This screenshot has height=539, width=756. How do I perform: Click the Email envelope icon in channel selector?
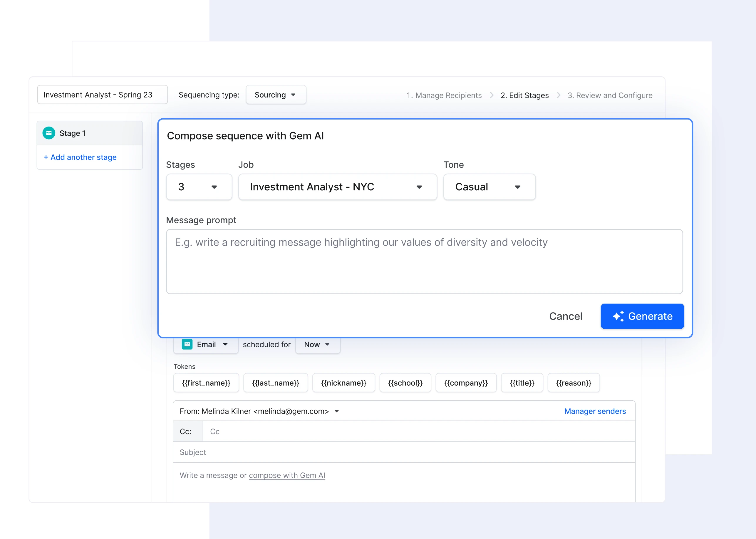[x=187, y=345]
